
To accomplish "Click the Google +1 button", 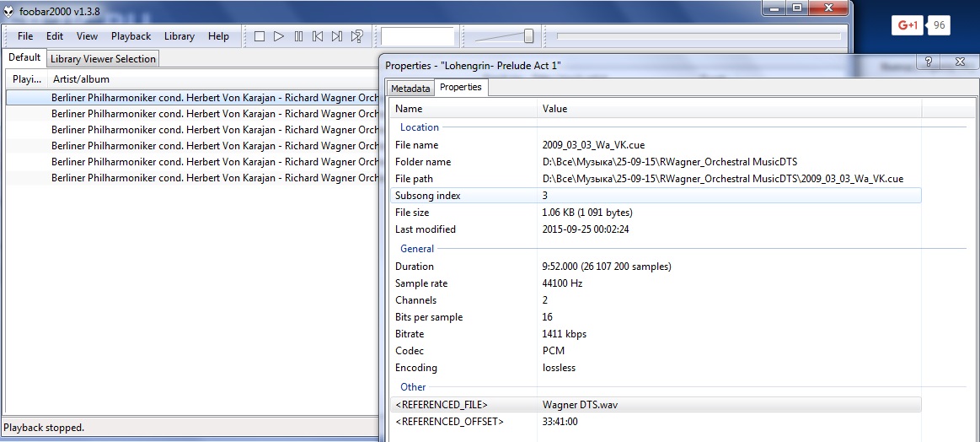I will pos(908,25).
